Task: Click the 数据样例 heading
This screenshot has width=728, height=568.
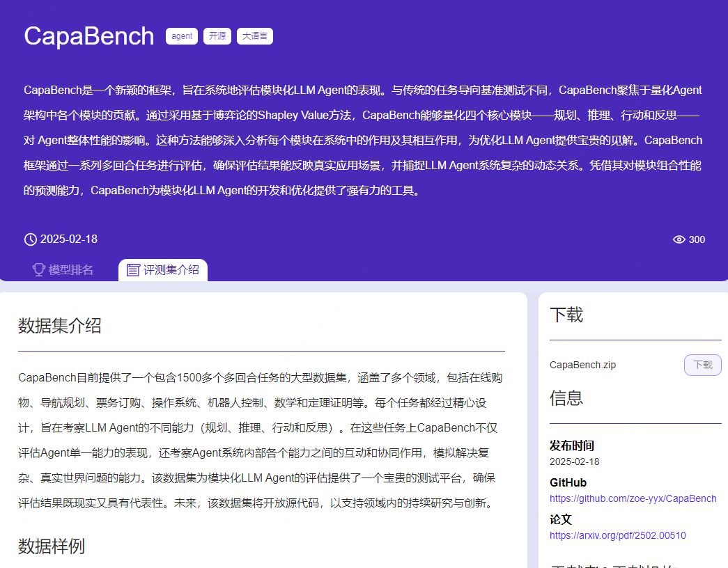Action: [x=52, y=546]
